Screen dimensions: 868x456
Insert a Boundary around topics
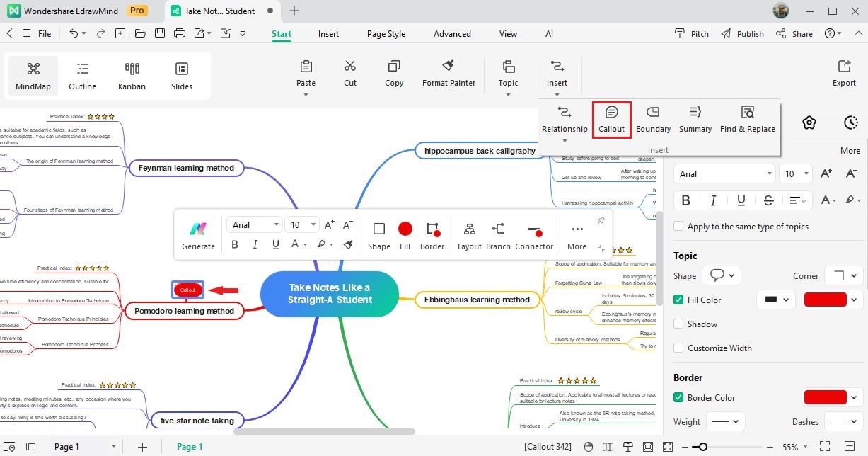pos(653,120)
